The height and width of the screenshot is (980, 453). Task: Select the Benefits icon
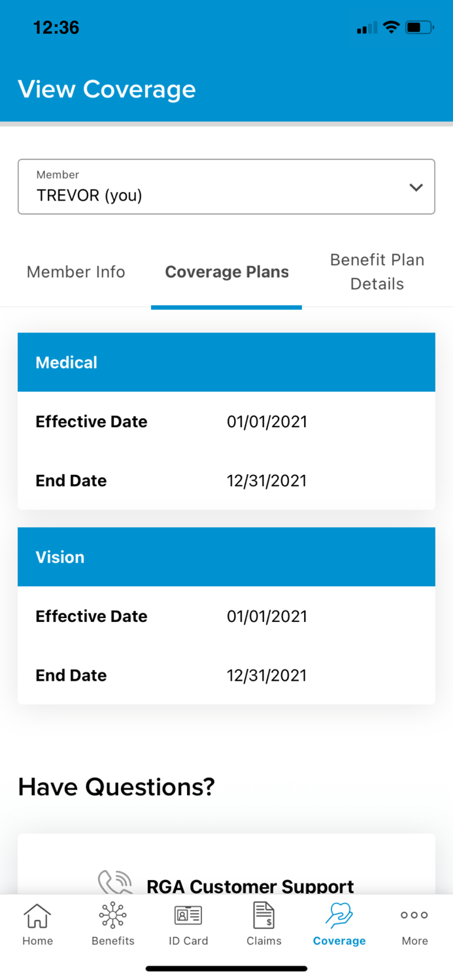(112, 923)
